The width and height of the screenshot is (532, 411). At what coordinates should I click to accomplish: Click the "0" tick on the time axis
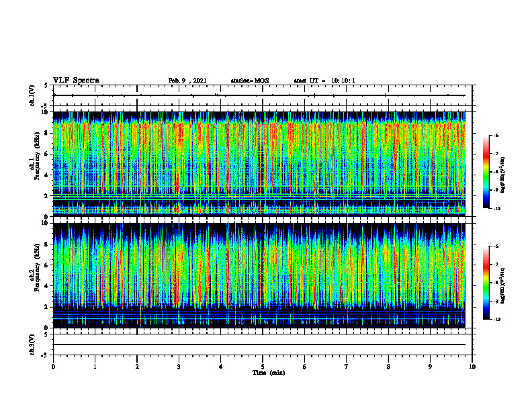point(53,367)
